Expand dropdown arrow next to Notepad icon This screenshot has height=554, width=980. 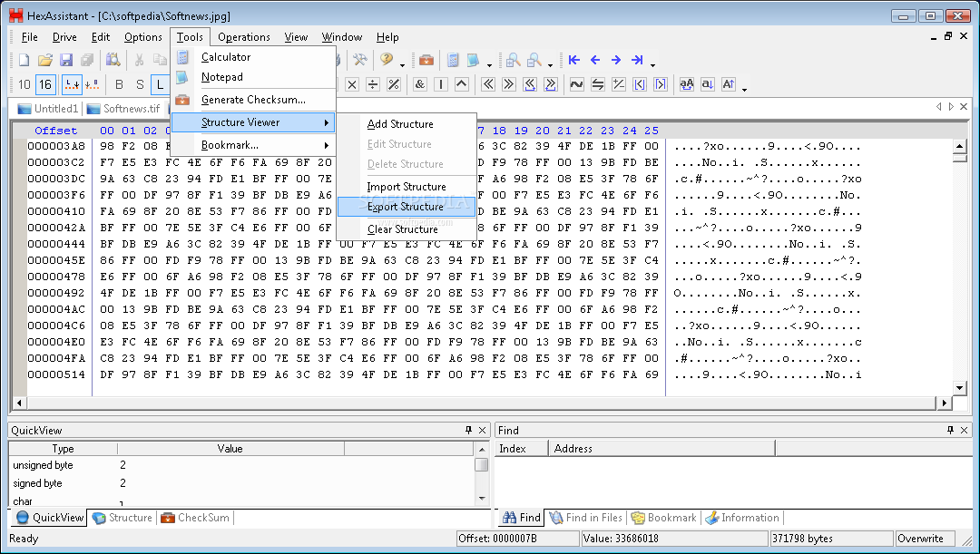click(489, 65)
